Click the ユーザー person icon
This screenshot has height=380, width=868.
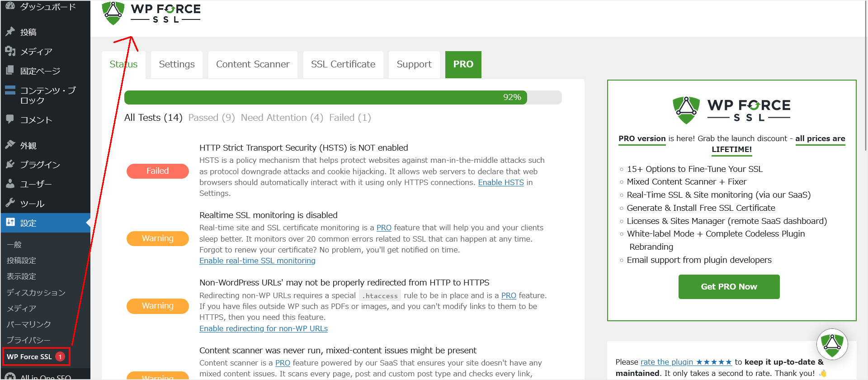click(x=10, y=184)
